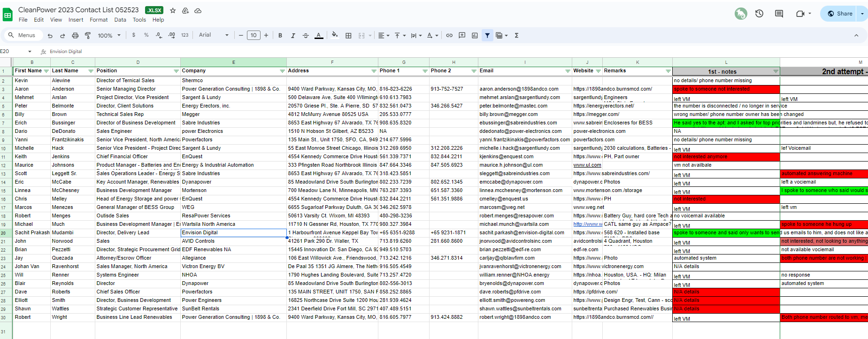Insert a chart
This screenshot has width=868, height=339.
(475, 35)
